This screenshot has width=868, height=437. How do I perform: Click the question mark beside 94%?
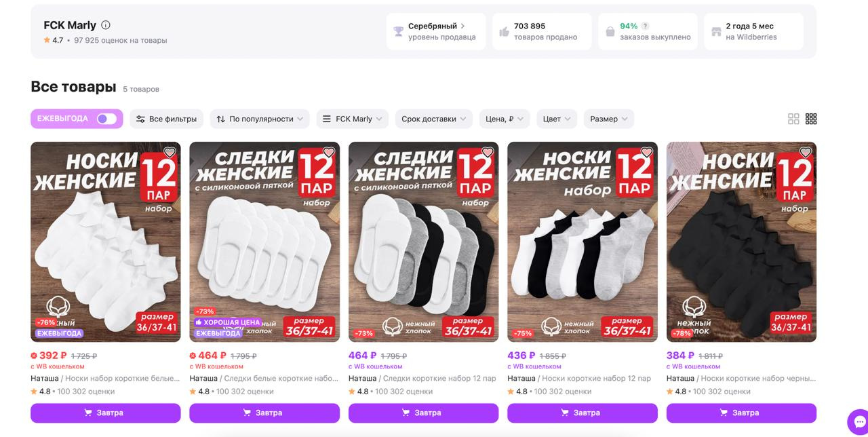click(x=646, y=26)
